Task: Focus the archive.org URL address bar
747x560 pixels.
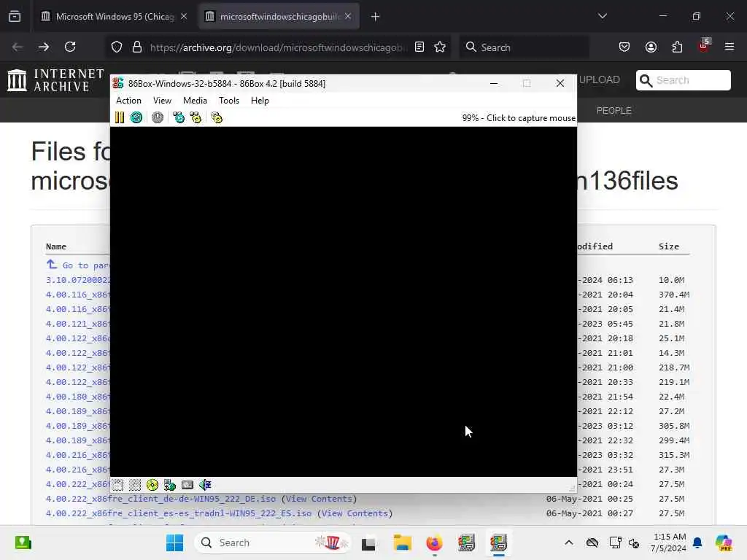Action: [x=279, y=47]
